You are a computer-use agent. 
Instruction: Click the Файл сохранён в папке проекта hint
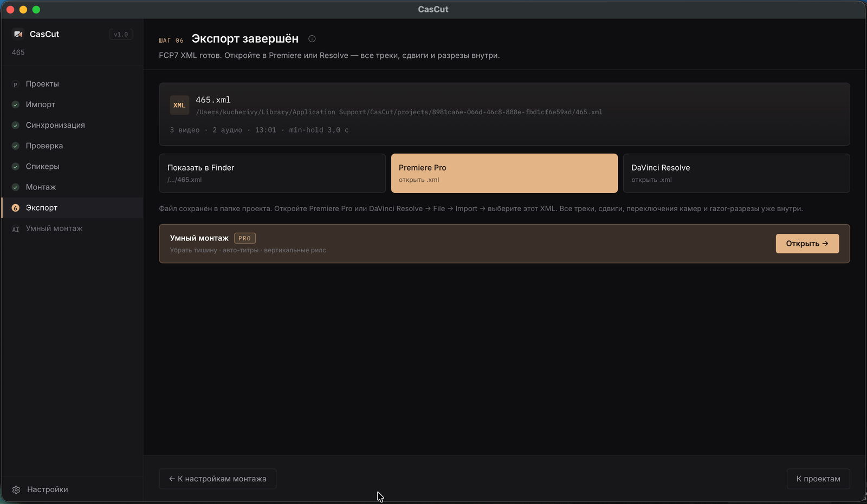click(481, 208)
